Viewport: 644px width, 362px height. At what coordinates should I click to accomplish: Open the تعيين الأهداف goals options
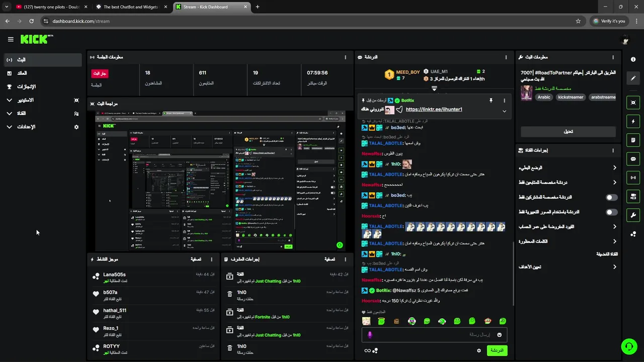pyautogui.click(x=569, y=267)
